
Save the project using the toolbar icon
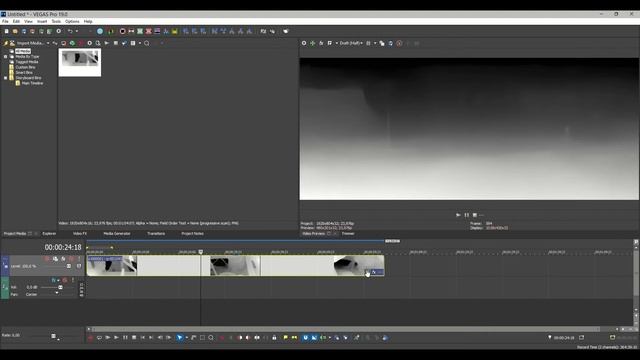(24, 31)
